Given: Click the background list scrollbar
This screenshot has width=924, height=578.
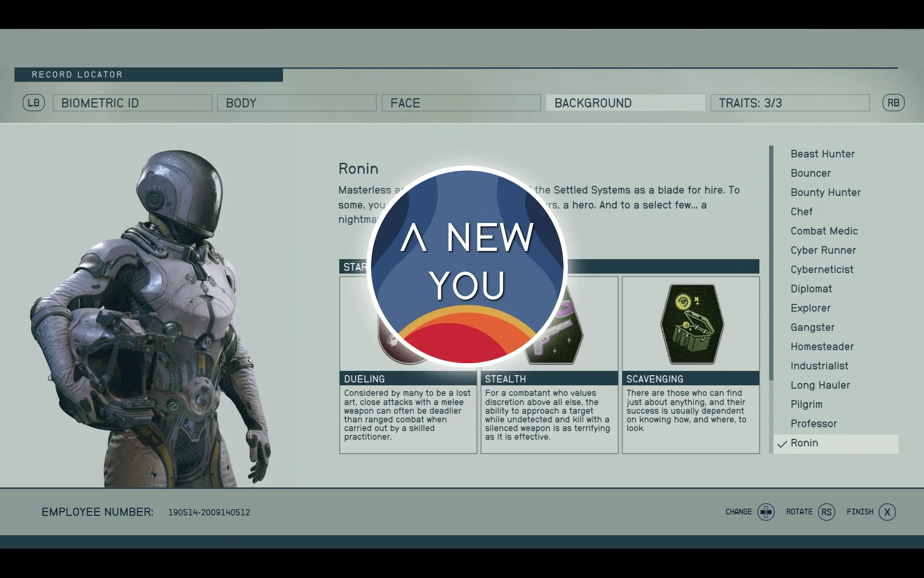Looking at the screenshot, I should click(x=771, y=263).
